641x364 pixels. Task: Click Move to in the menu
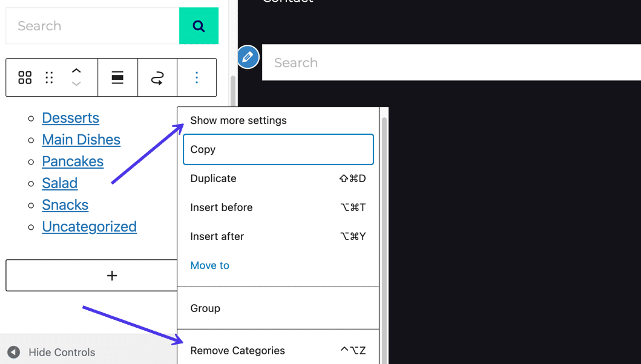pyautogui.click(x=210, y=265)
